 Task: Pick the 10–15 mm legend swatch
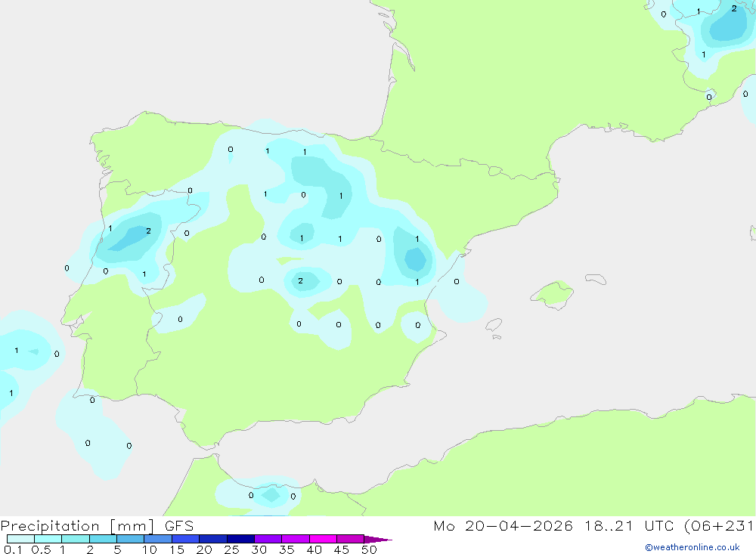point(158,539)
